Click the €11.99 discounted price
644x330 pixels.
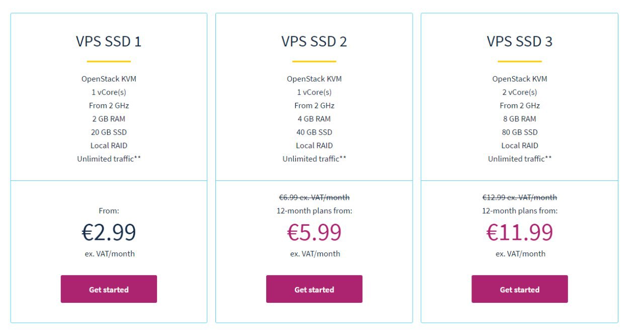point(519,232)
